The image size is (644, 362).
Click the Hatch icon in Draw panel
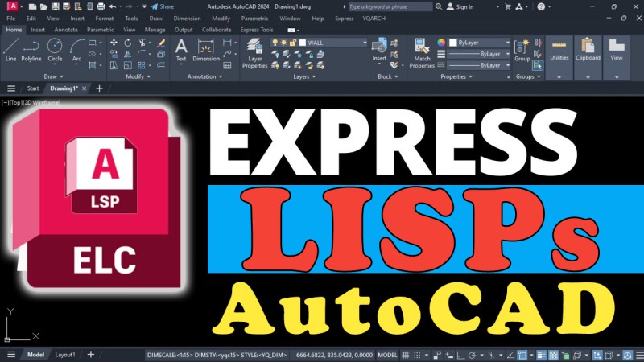(93, 65)
